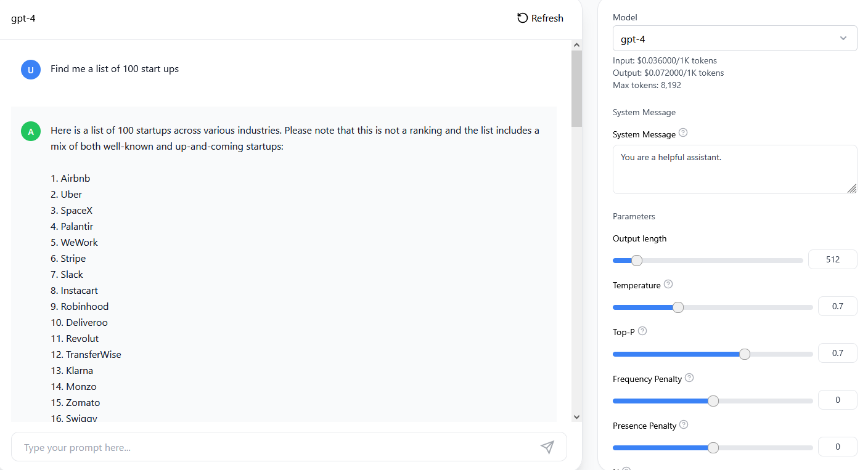Image resolution: width=868 pixels, height=470 pixels.
Task: Click the Temperature help icon
Action: pos(668,285)
